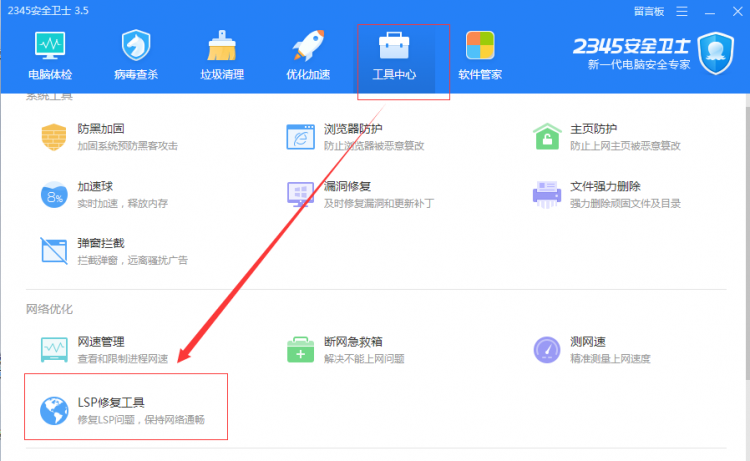Click 强力删除顽固文件及目录 description
Viewport: 750px width, 461px height.
(625, 203)
